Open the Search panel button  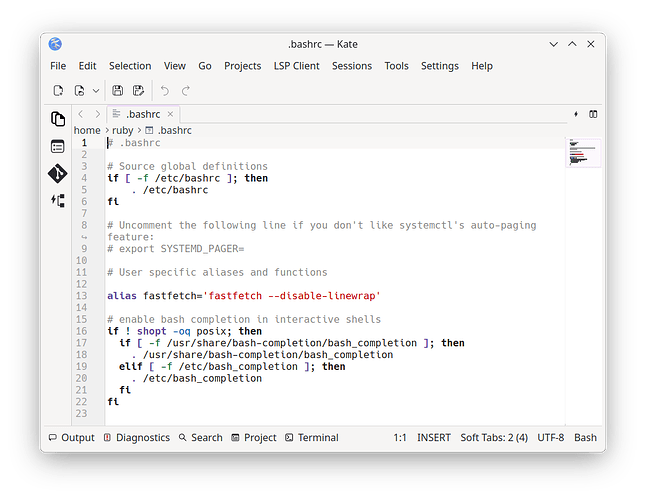tap(200, 437)
